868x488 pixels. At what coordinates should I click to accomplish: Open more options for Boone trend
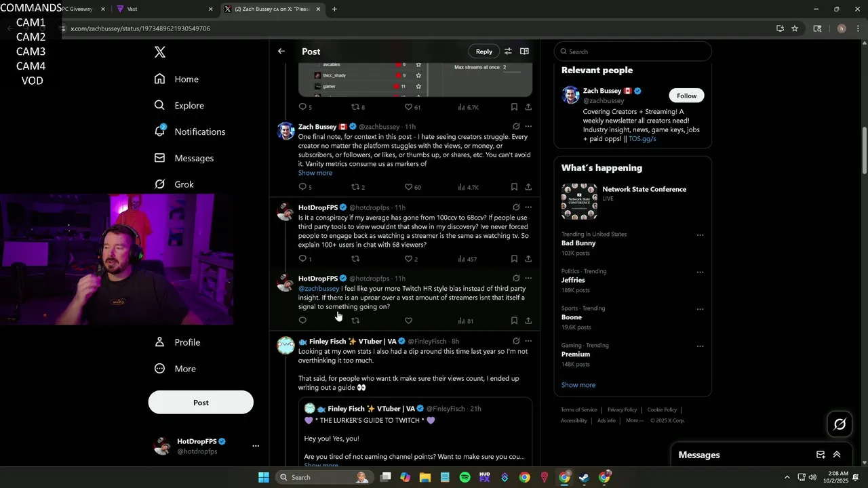(700, 309)
